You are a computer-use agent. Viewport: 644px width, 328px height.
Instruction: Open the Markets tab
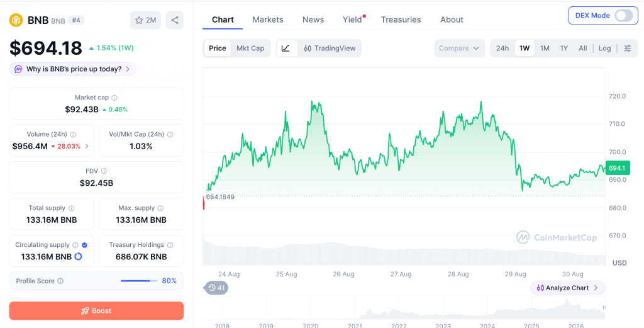268,20
